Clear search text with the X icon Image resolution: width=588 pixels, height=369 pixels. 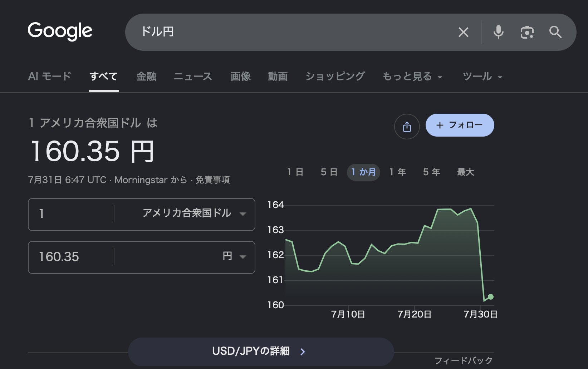[464, 33]
